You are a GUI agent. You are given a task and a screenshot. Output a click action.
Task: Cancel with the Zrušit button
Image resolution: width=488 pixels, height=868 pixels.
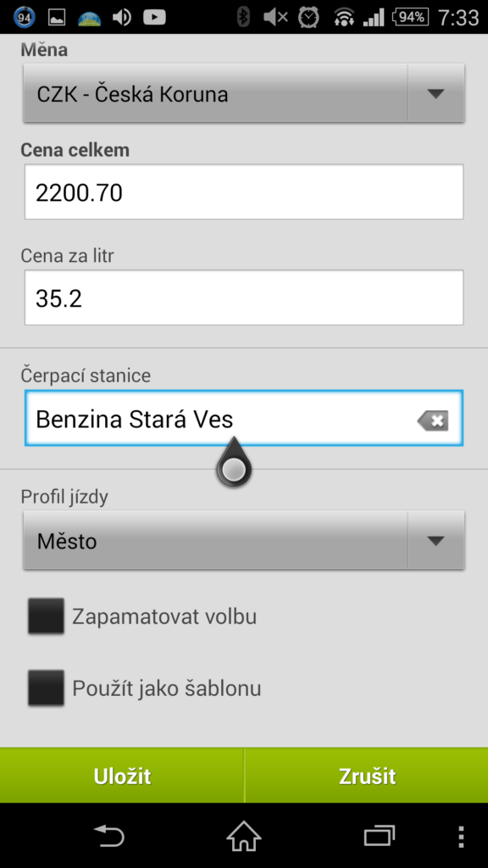pos(366,776)
